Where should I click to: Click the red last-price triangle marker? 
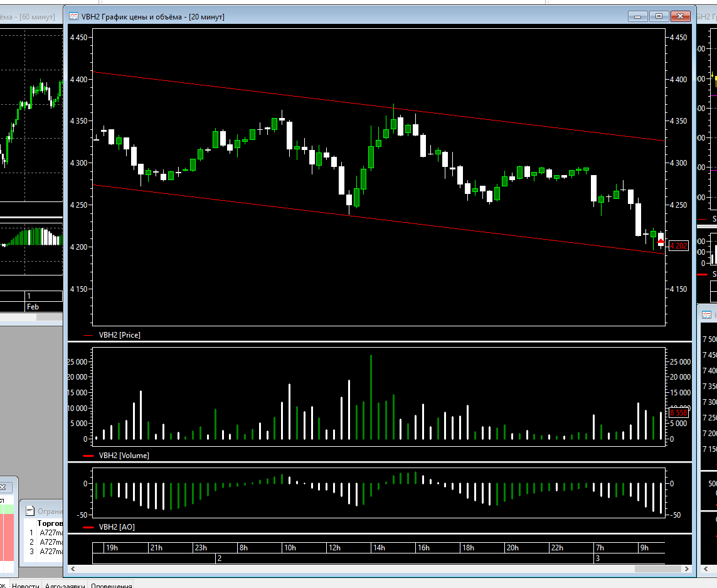[x=661, y=241]
